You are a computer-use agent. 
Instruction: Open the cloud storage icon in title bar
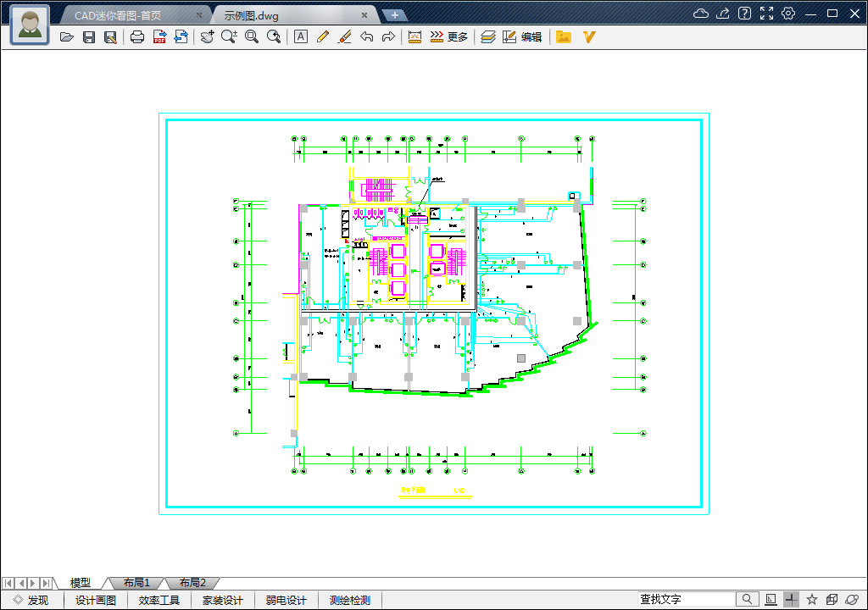click(700, 14)
